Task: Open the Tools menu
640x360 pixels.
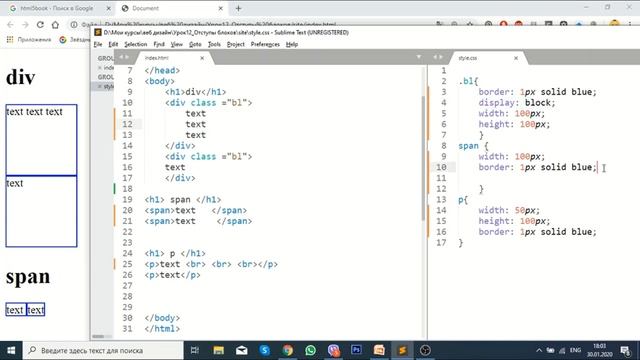Action: click(x=214, y=44)
